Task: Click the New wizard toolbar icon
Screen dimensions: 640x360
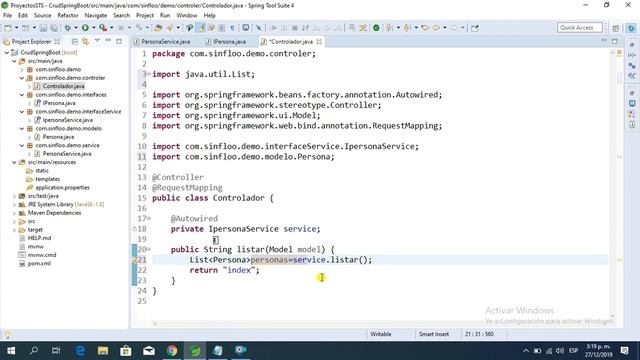Action: point(8,28)
